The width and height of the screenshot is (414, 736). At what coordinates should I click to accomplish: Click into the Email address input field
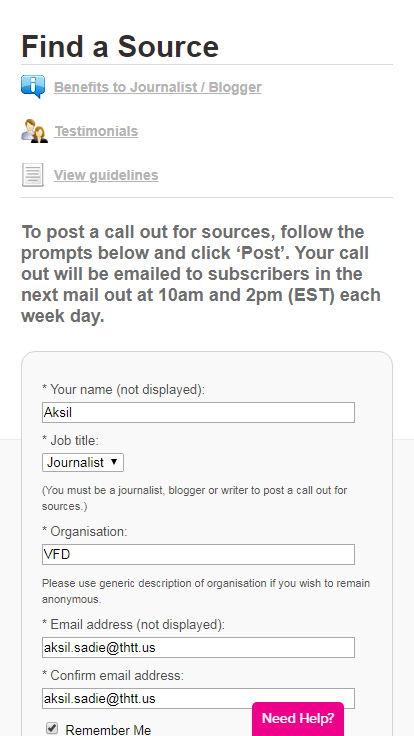click(x=198, y=648)
